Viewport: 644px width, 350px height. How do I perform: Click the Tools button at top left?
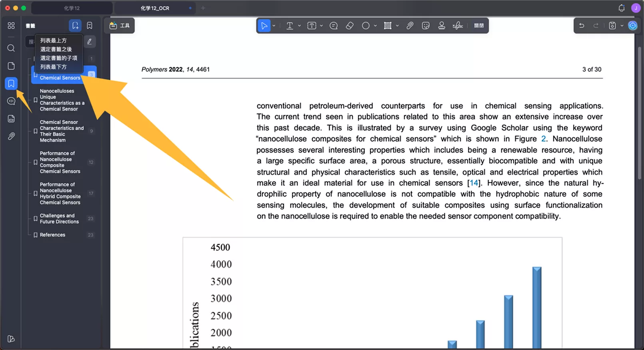[x=120, y=26]
